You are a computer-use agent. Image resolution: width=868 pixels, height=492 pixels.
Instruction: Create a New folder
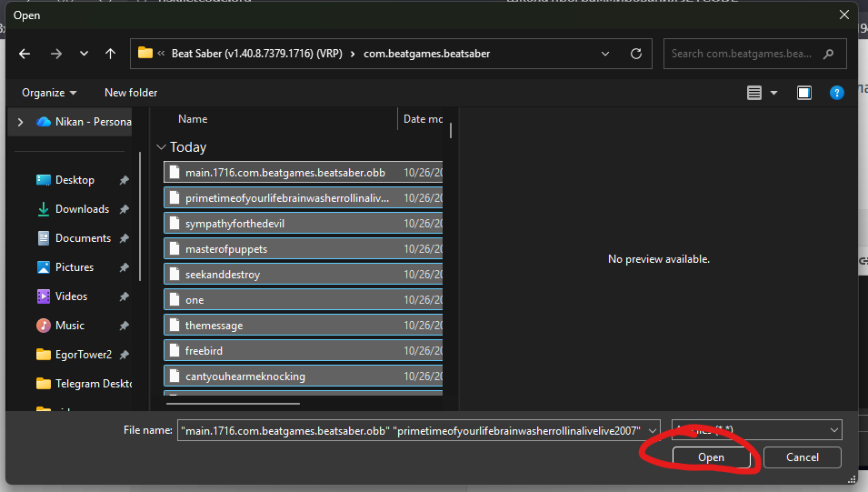[131, 93]
